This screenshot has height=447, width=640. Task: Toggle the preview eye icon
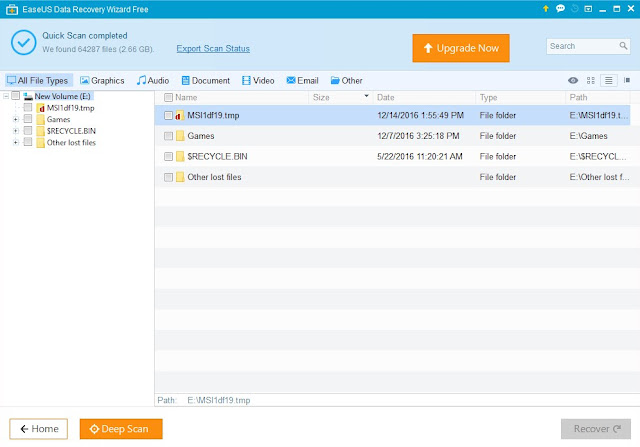(x=573, y=80)
